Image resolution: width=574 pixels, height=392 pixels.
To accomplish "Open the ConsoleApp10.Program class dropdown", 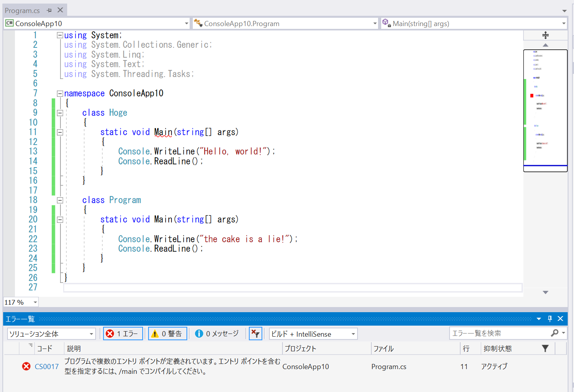I will 285,24.
